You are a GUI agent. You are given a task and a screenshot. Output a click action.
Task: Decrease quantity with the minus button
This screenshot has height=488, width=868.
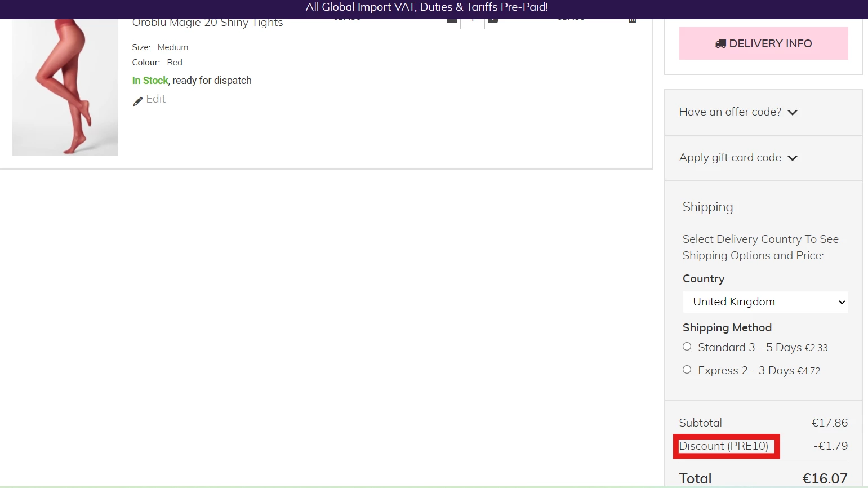(x=452, y=20)
